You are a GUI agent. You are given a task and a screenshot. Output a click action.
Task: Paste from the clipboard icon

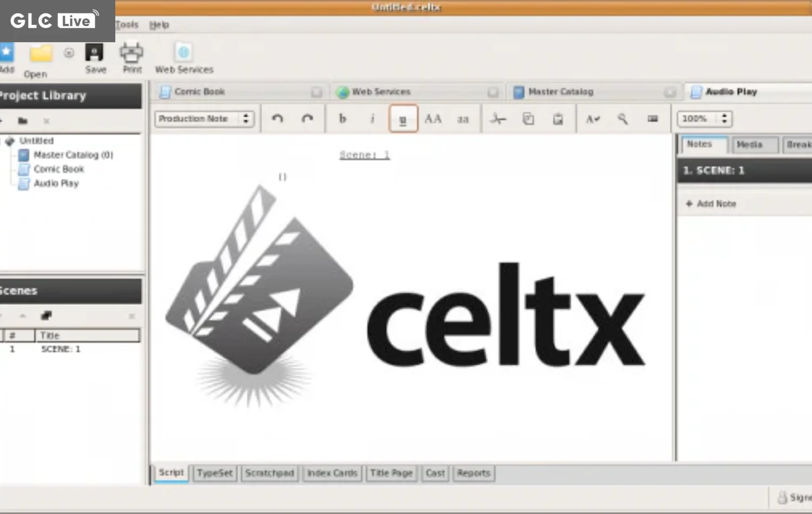coord(558,119)
